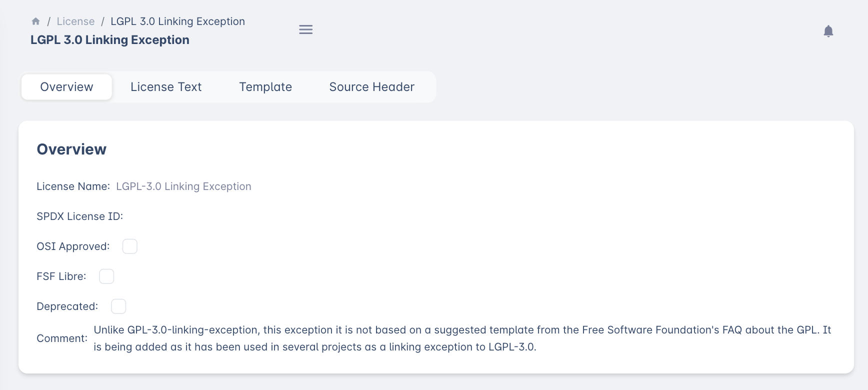Go to the home page icon
This screenshot has height=390, width=868.
click(35, 21)
